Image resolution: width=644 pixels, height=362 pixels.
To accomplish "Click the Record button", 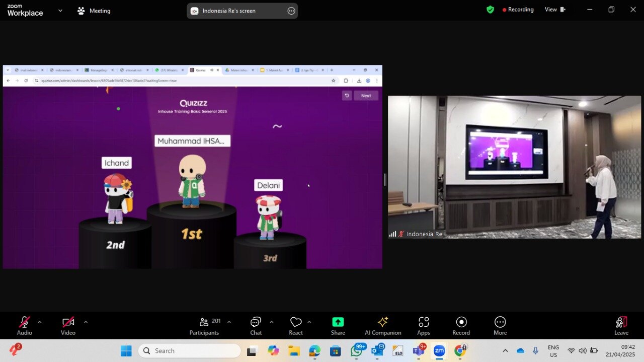I will 461,325.
